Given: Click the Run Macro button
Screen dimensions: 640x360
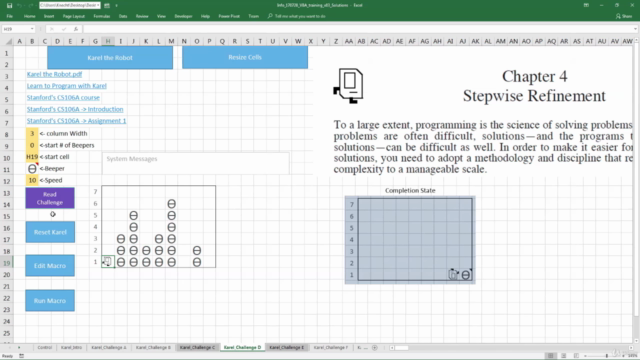Looking at the screenshot, I should [x=50, y=300].
